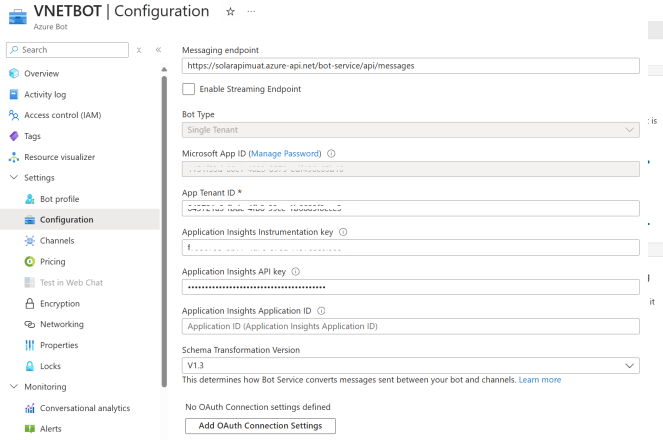Open Pricing page
This screenshot has width=663, height=440.
53,262
